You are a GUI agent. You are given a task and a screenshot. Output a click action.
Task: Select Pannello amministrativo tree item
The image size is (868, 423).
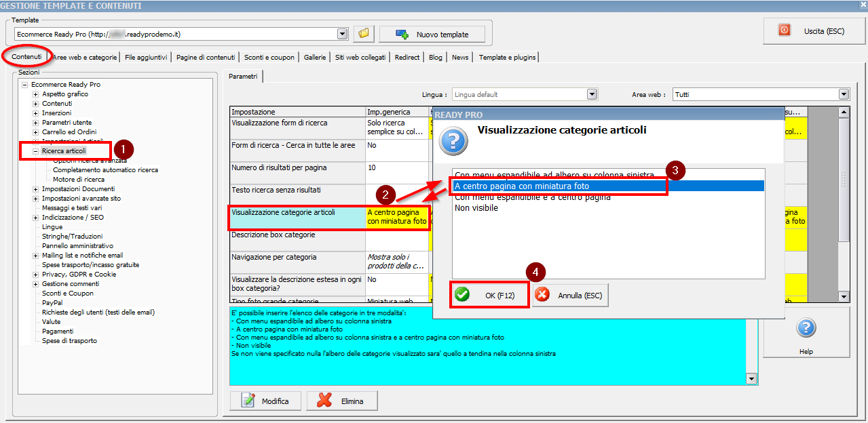(x=77, y=246)
